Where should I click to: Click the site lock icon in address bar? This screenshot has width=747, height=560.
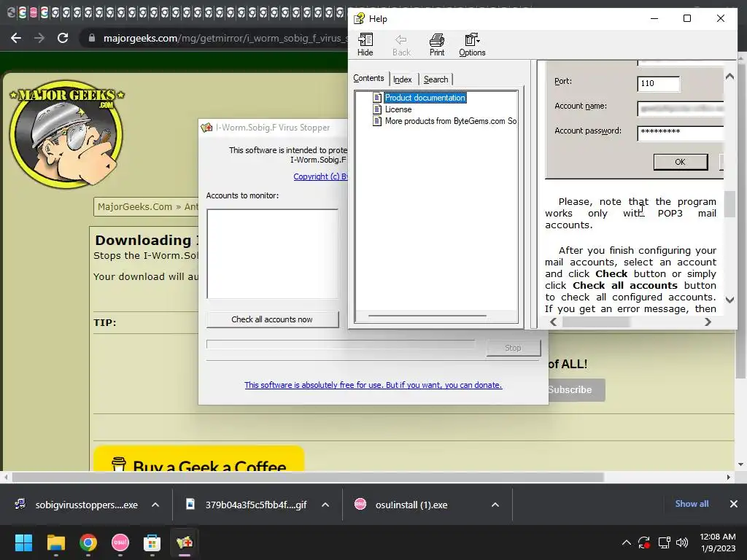click(x=92, y=38)
